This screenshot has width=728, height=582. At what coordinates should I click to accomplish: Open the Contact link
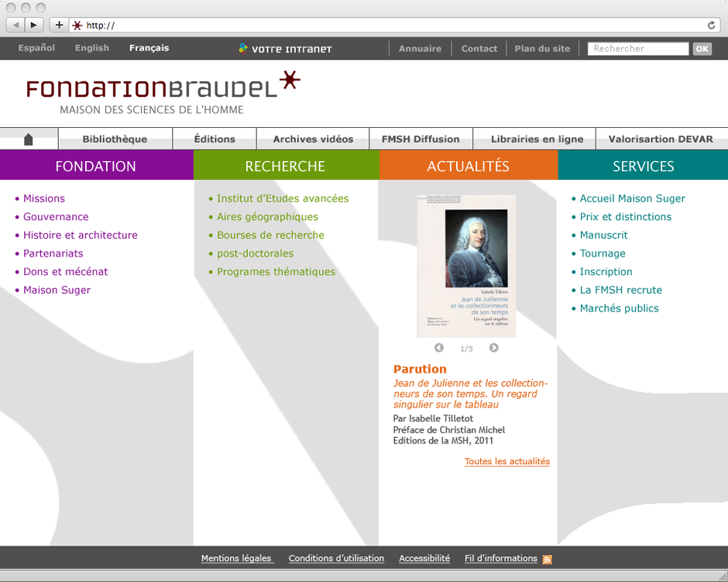(x=479, y=48)
